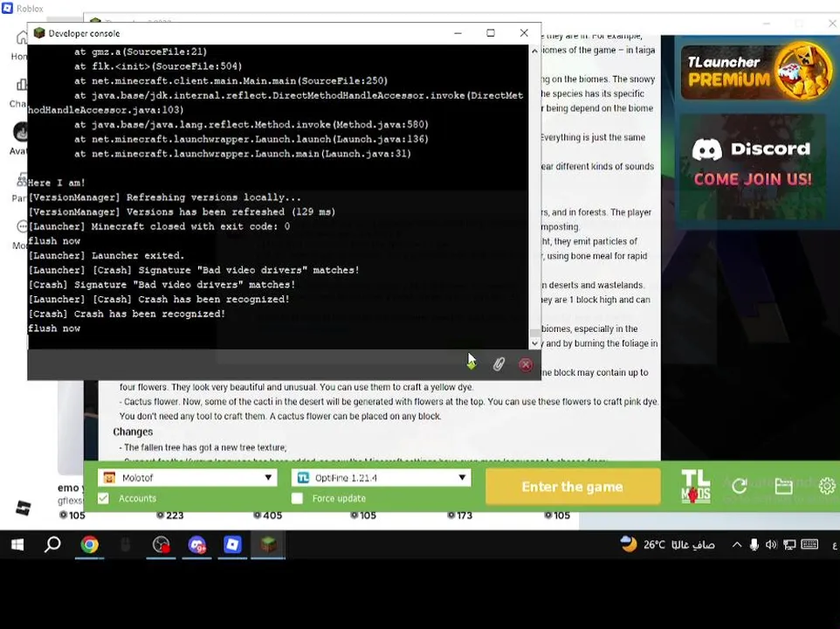Image resolution: width=840 pixels, height=629 pixels.
Task: Click the console scrollbar down arrow
Action: coord(534,343)
